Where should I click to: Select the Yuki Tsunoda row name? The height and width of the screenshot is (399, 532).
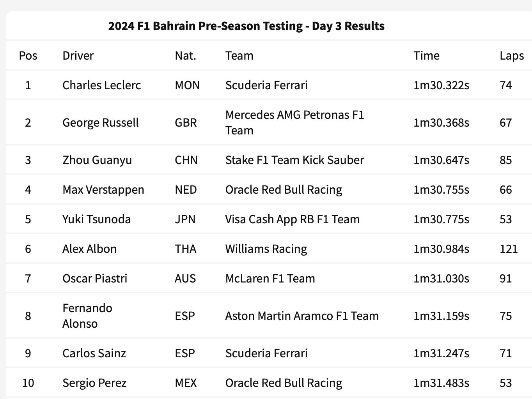tap(96, 219)
